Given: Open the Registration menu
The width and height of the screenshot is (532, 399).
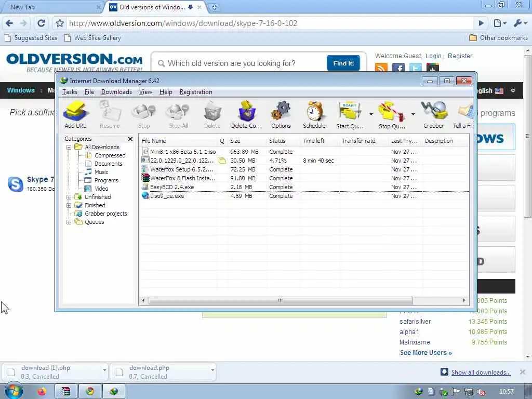Looking at the screenshot, I should 196,92.
